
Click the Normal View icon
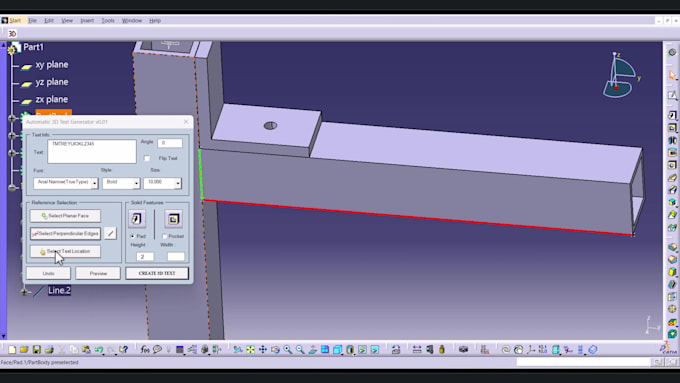pyautogui.click(x=312, y=349)
